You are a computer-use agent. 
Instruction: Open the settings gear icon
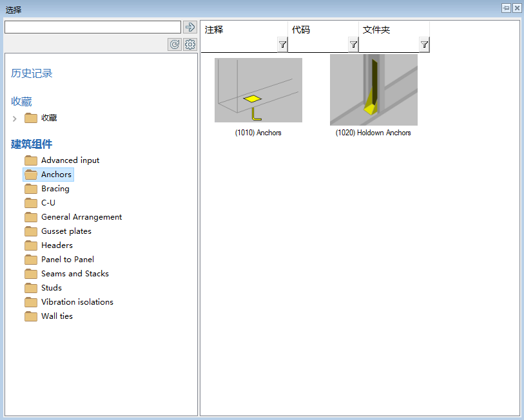coord(190,44)
